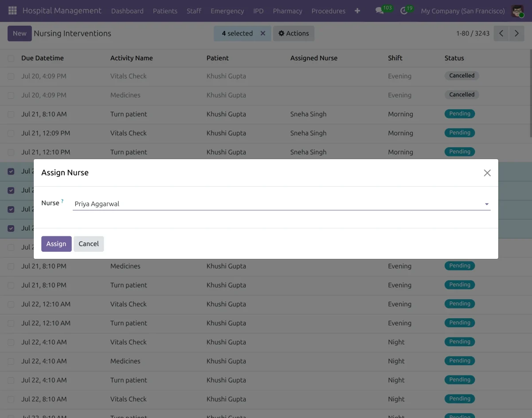Viewport: 532px width, 418px height.
Task: Go to the previous page of records
Action: (x=501, y=33)
